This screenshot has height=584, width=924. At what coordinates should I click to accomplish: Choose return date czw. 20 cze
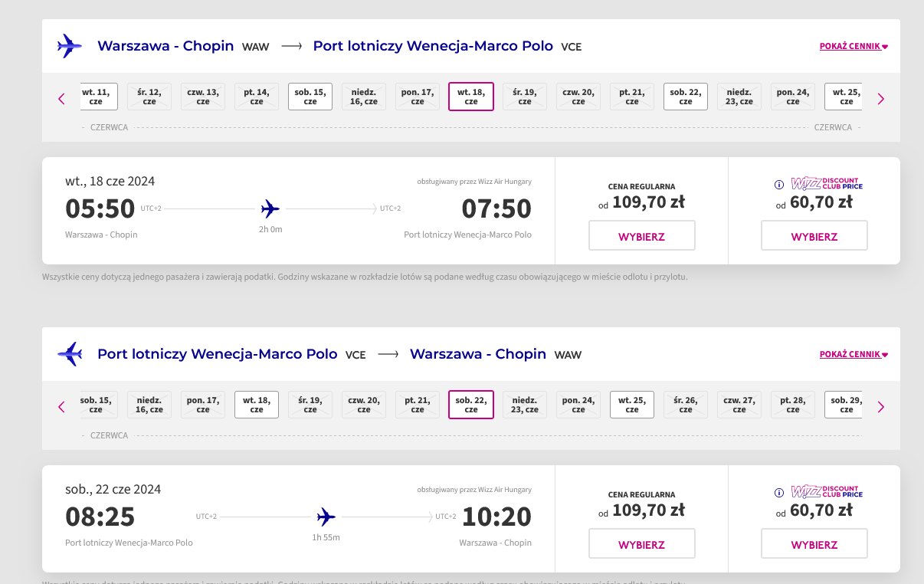coord(364,405)
